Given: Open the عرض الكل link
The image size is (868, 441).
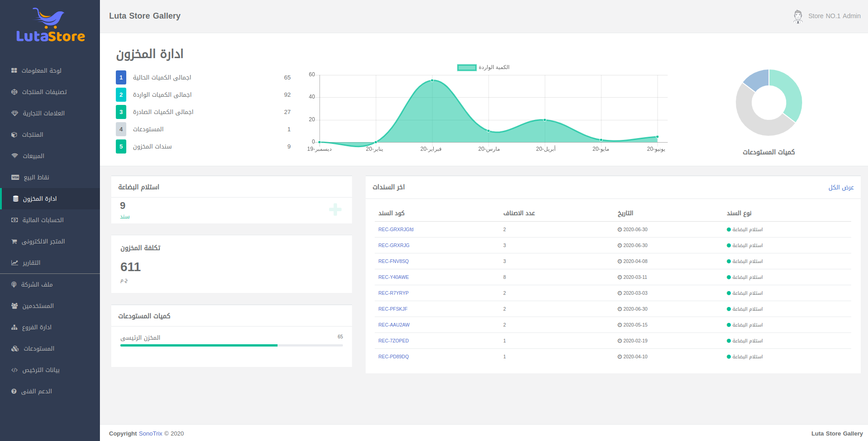Looking at the screenshot, I should tap(841, 187).
